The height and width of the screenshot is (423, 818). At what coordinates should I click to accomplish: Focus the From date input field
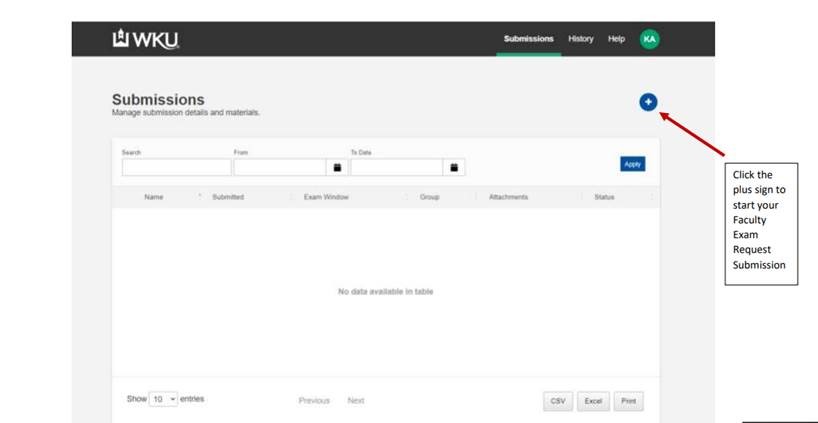tap(280, 168)
